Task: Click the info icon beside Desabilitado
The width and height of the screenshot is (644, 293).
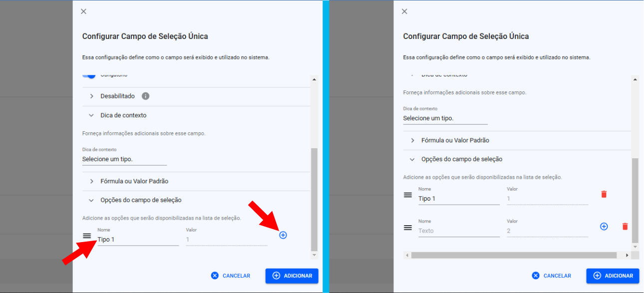Action: click(145, 96)
